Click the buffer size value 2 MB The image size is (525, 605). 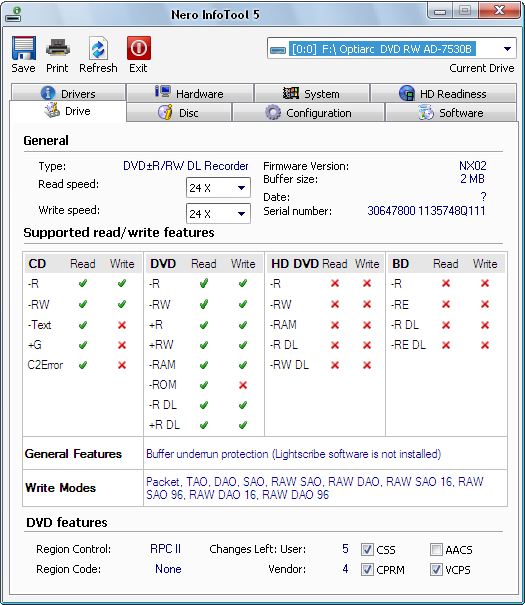(x=473, y=179)
